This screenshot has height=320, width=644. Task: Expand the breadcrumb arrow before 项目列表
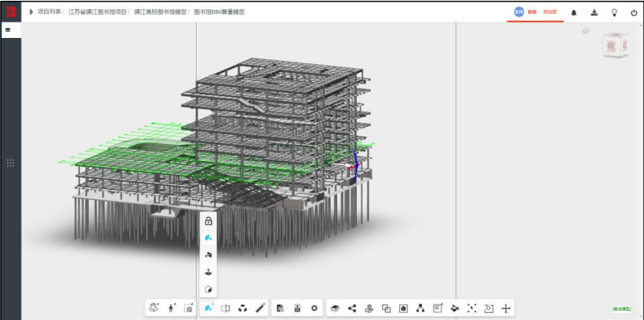[31, 12]
